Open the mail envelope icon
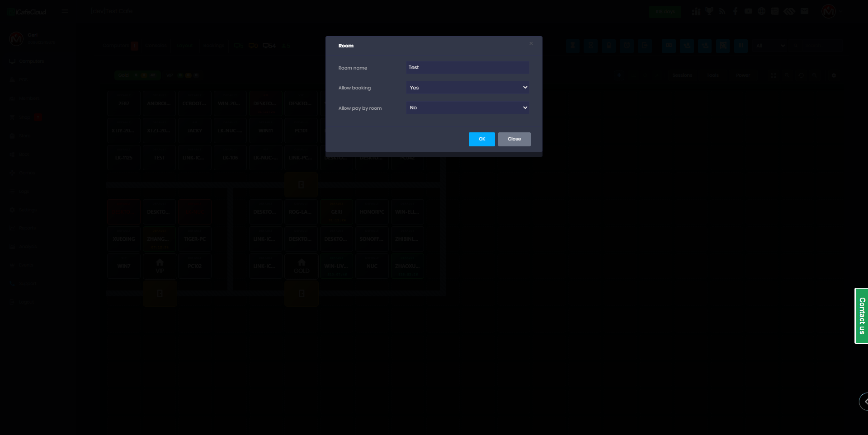The width and height of the screenshot is (868, 435). 804,11
